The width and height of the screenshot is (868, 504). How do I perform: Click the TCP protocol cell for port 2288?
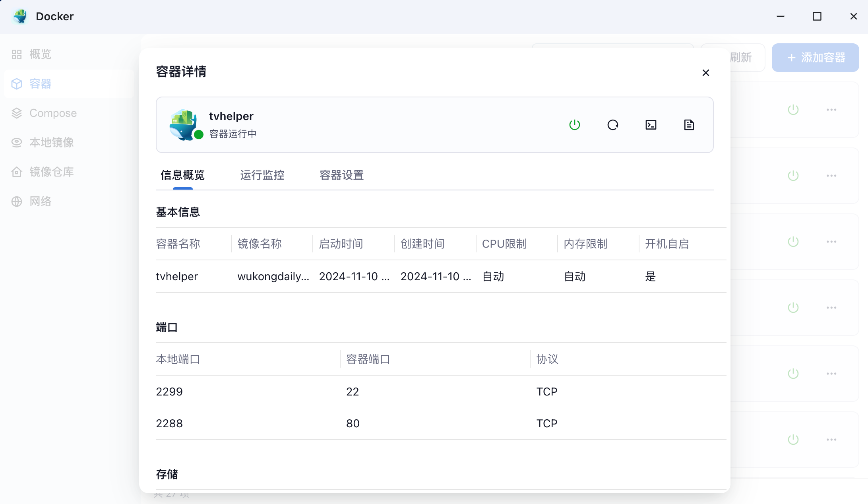(547, 423)
